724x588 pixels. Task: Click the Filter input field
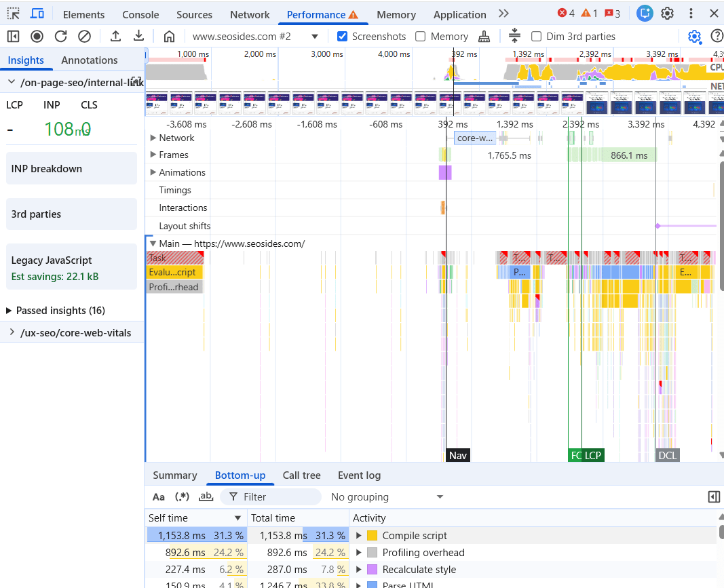tap(271, 496)
